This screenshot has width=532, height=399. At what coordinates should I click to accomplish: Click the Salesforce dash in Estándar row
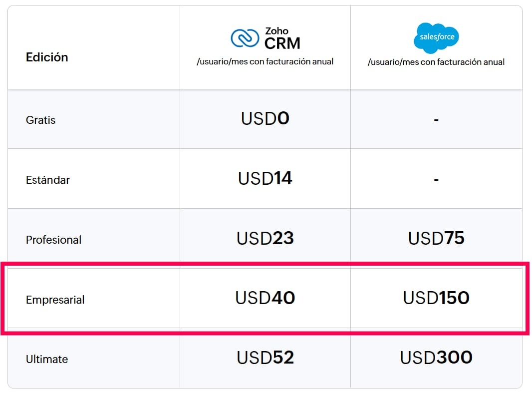click(x=436, y=179)
